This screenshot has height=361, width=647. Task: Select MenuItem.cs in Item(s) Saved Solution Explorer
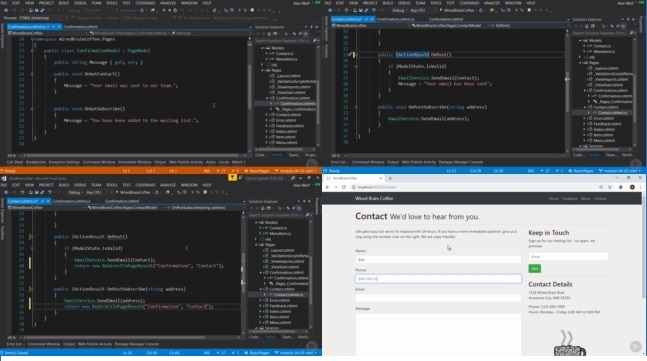[280, 234]
